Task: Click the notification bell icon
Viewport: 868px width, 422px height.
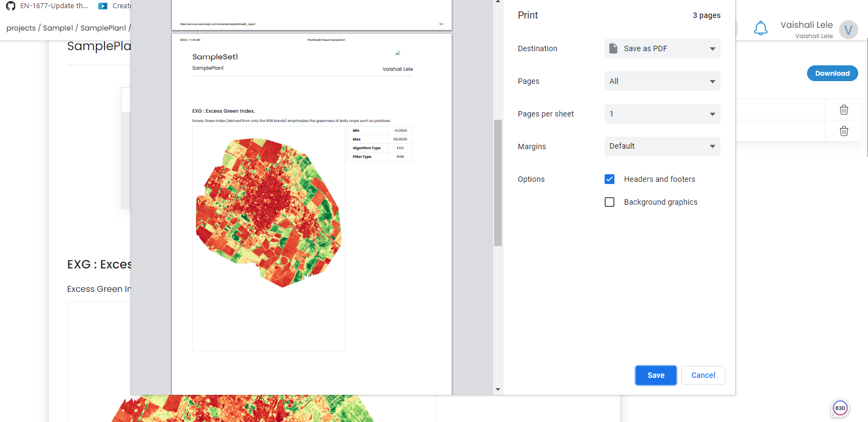Action: coord(760,28)
